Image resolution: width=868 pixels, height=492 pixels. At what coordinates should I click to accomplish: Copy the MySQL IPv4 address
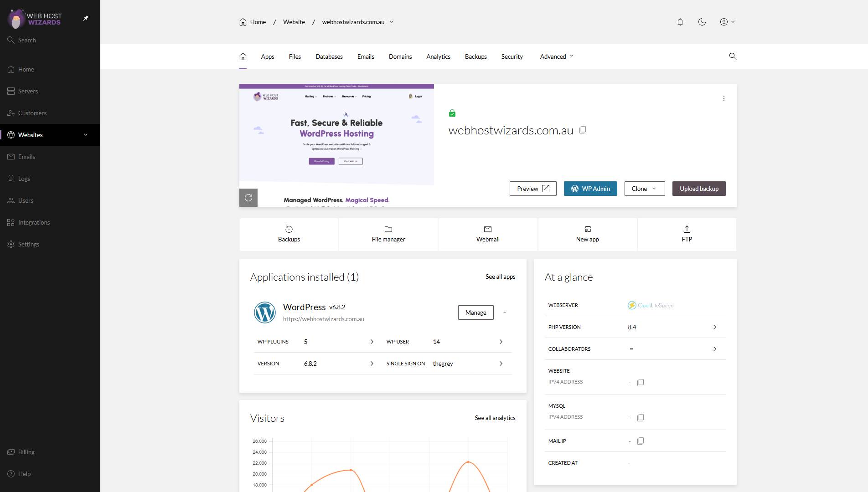(641, 417)
